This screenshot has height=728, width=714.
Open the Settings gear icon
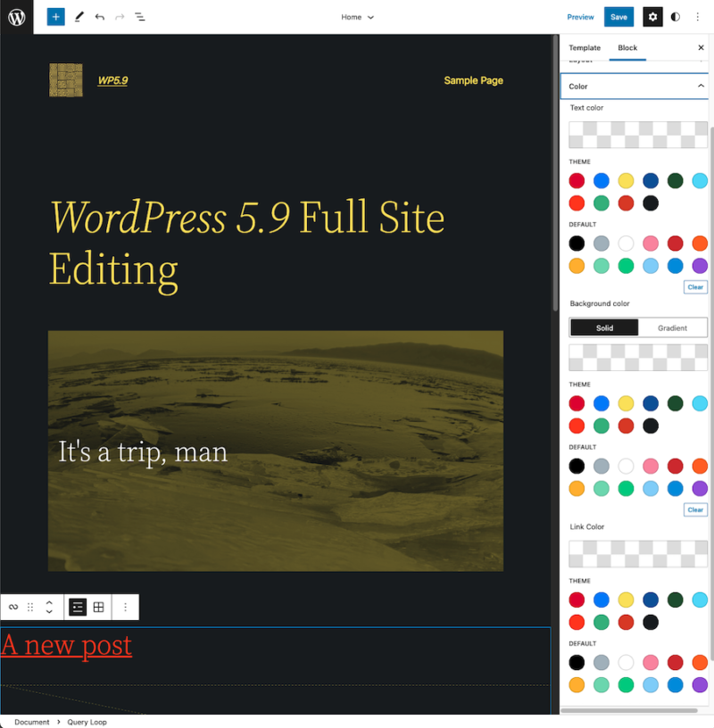coord(652,17)
